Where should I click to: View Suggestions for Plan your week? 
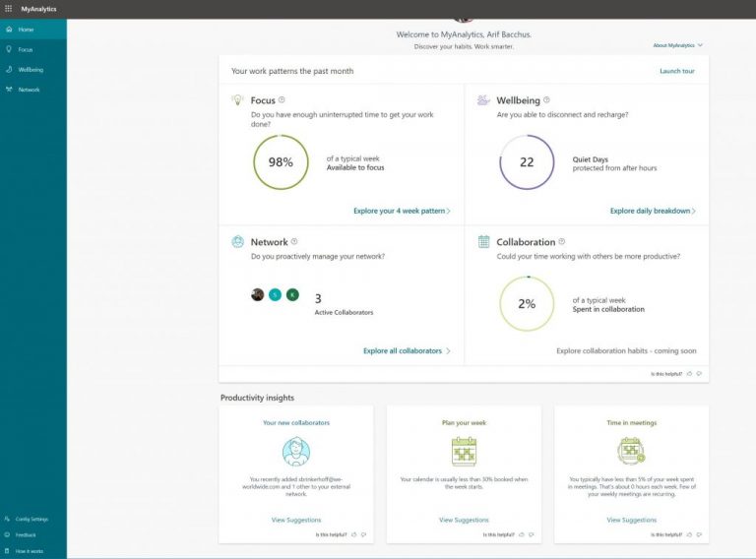click(x=464, y=520)
